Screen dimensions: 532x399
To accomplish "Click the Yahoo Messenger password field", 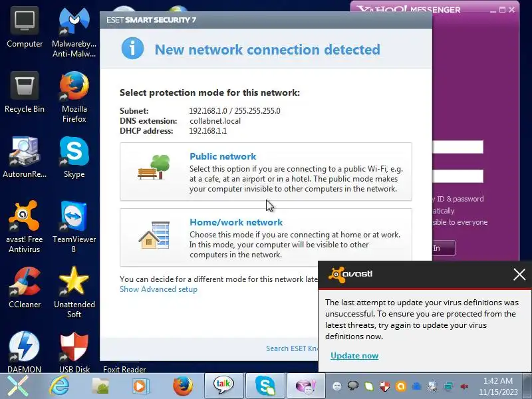I will point(458,176).
